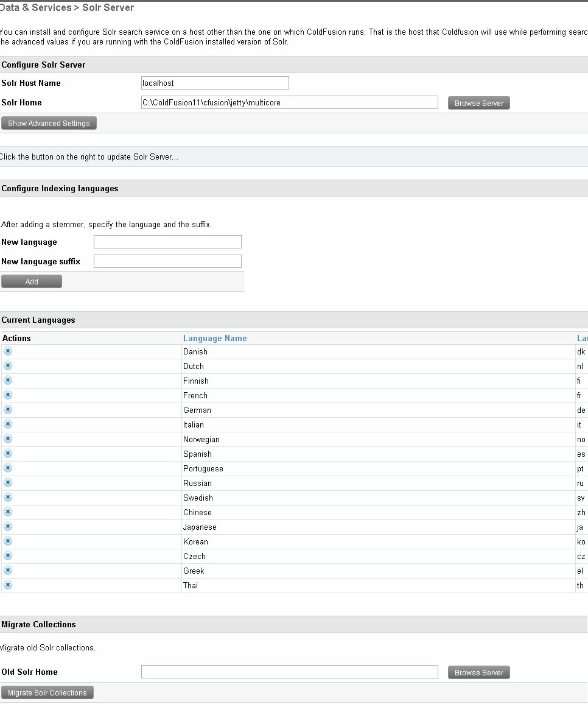Click the 'es' suffix for Spanish

(x=581, y=454)
